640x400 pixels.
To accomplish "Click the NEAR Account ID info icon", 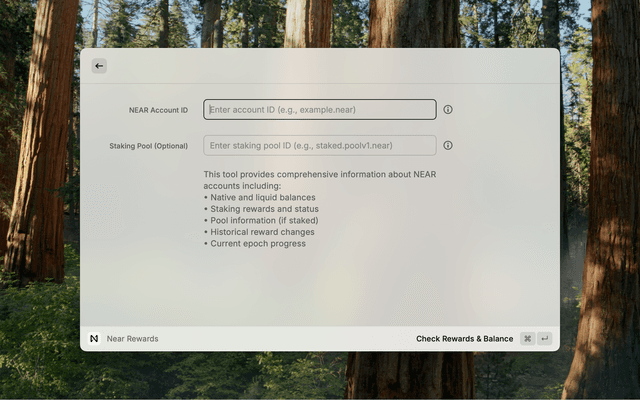I will coord(448,109).
